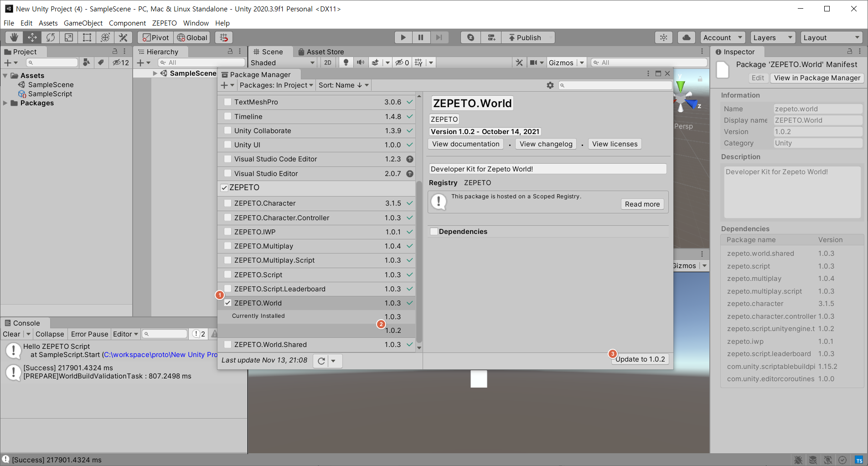This screenshot has height=466, width=868.
Task: Select the Rect transform tool
Action: (87, 37)
